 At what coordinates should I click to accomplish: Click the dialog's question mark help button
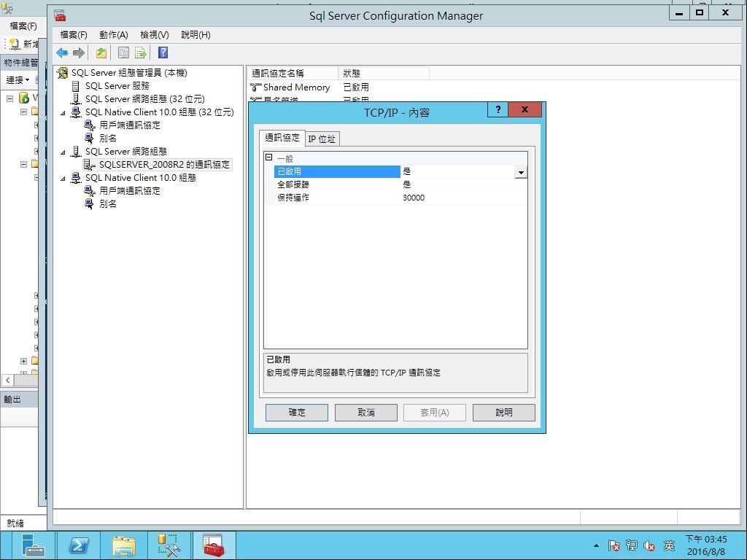point(498,109)
